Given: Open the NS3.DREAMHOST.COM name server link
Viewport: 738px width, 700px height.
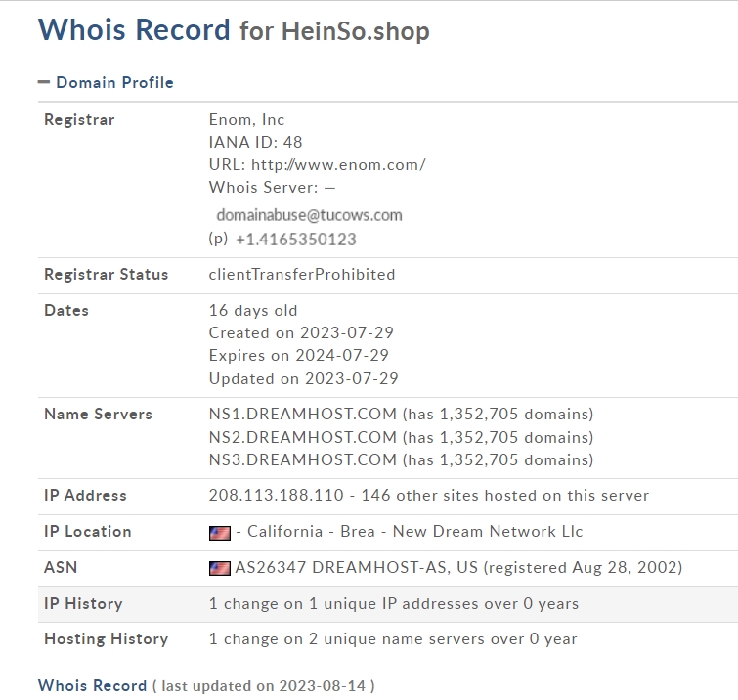Looking at the screenshot, I should [x=303, y=459].
